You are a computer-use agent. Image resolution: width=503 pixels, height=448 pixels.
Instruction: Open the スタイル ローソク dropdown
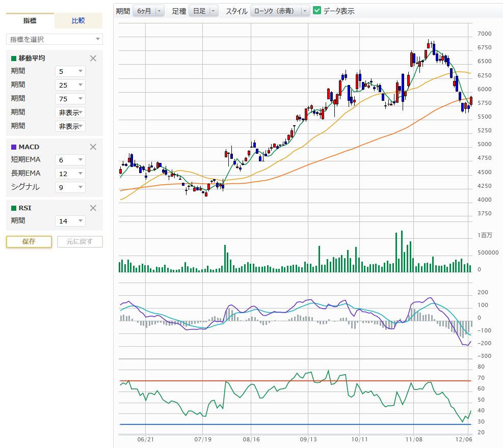point(280,11)
